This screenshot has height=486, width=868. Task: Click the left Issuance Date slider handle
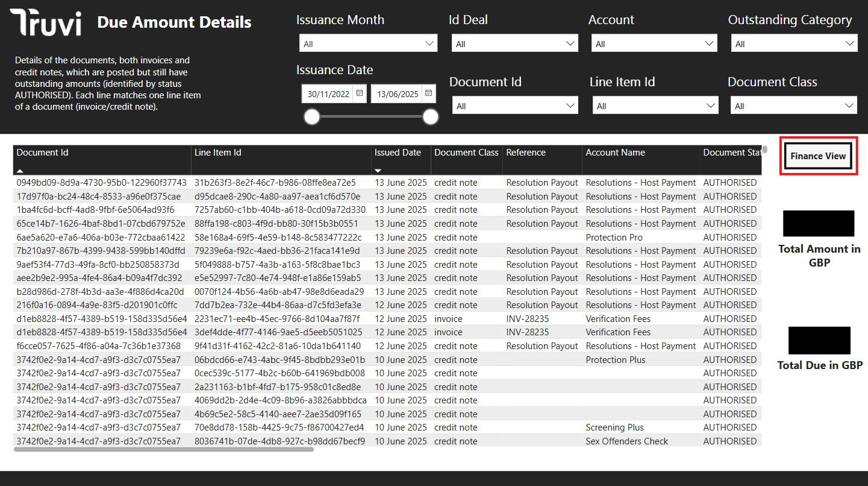(x=311, y=117)
